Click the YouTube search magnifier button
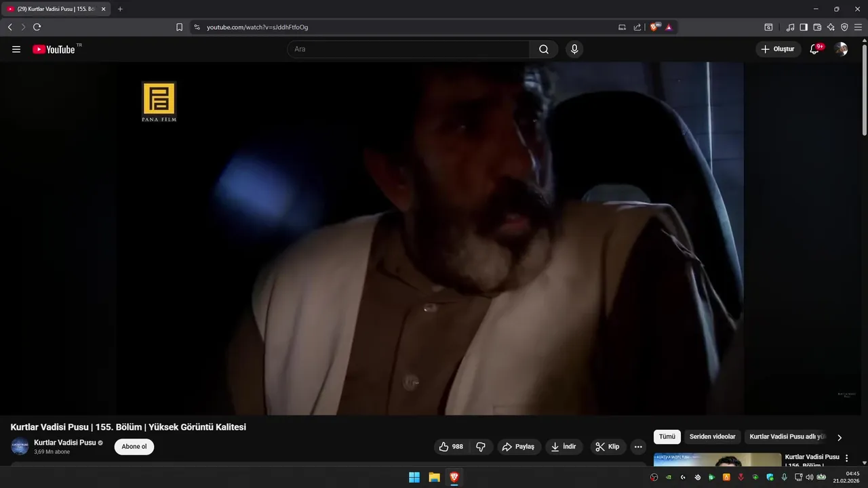Viewport: 868px width, 488px height. tap(544, 49)
